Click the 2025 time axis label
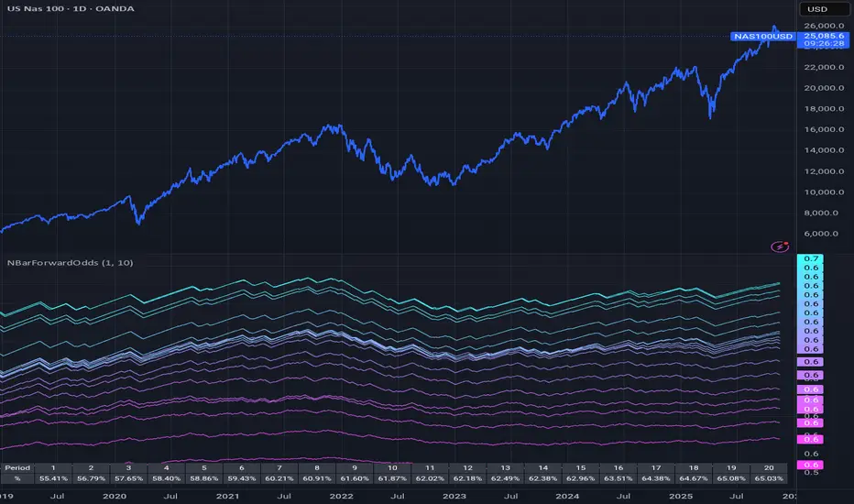This screenshot has height=504, width=854. pyautogui.click(x=681, y=496)
